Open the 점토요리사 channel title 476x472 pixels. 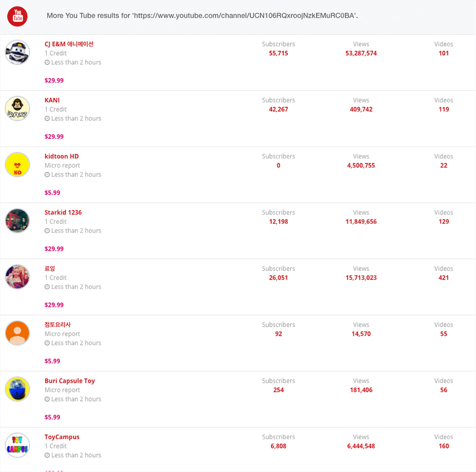pyautogui.click(x=58, y=325)
